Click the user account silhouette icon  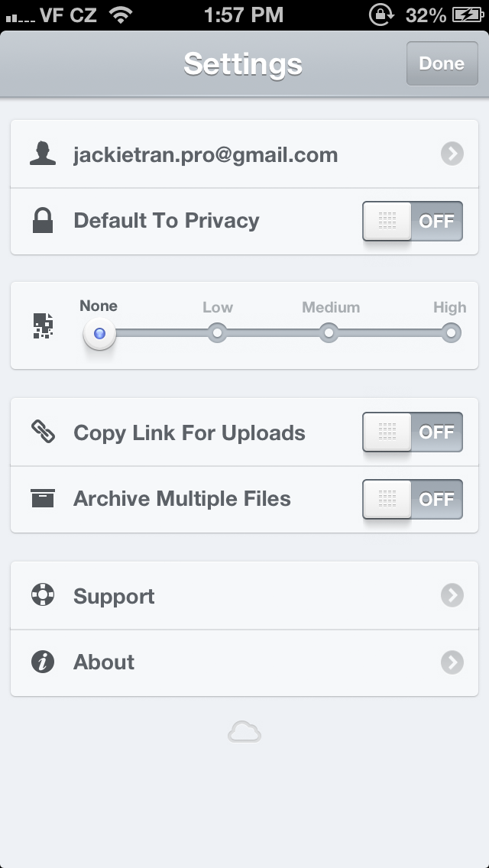click(x=44, y=154)
